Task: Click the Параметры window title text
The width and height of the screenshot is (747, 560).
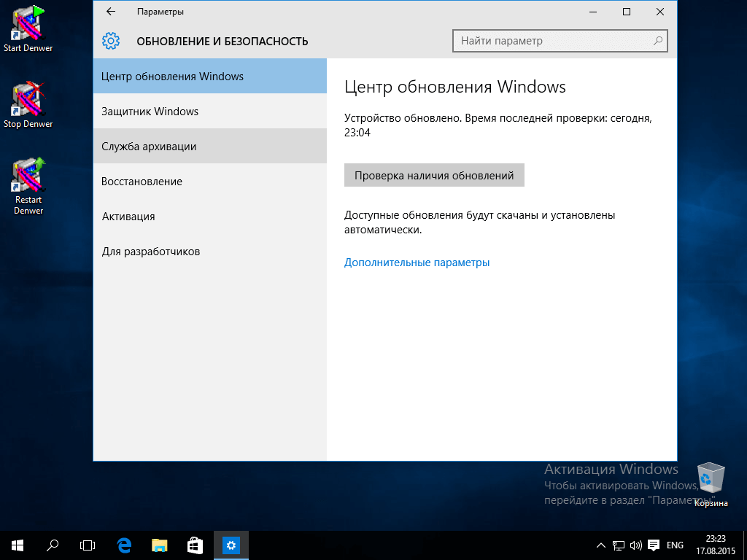Action: click(x=160, y=12)
